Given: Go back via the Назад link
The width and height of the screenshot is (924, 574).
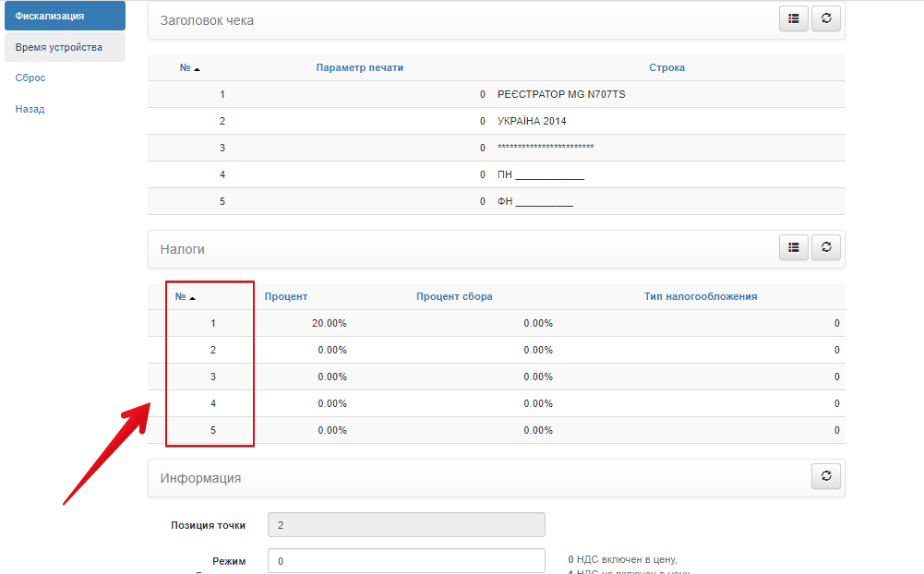Looking at the screenshot, I should click(30, 109).
